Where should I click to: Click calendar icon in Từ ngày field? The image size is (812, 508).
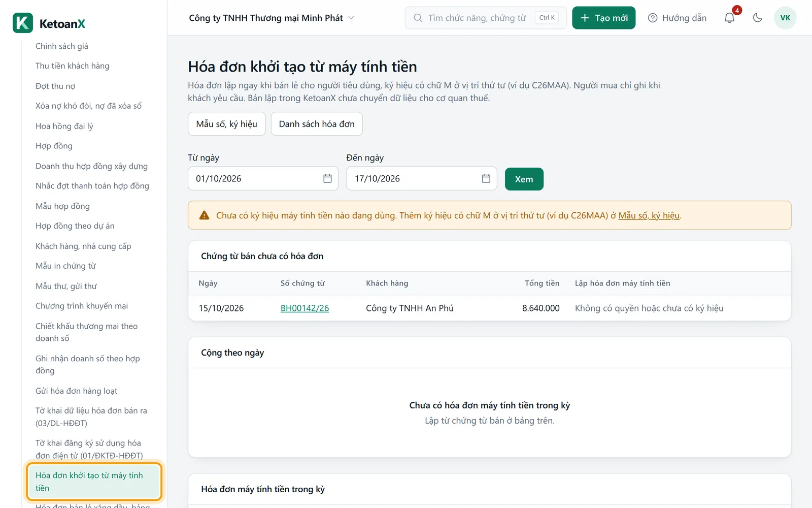tap(327, 178)
